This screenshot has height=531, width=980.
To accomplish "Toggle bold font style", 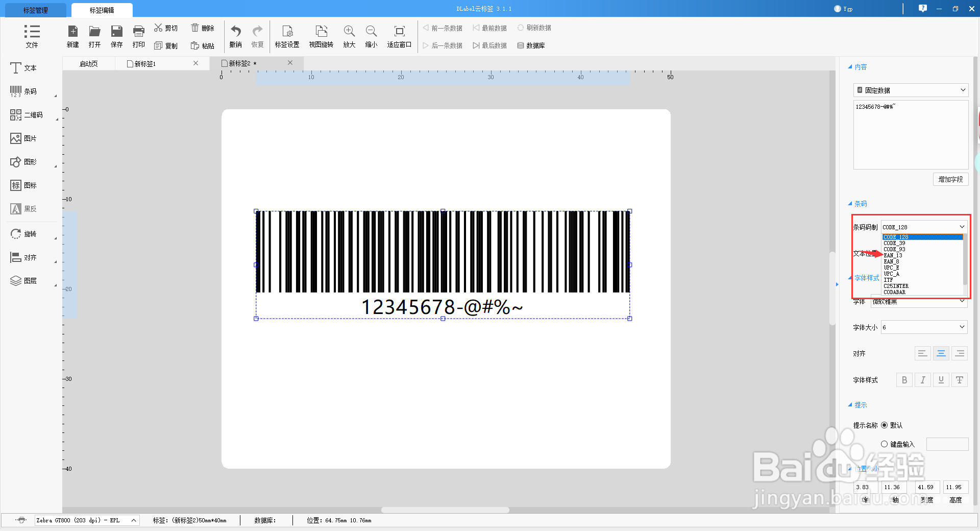I will (904, 380).
